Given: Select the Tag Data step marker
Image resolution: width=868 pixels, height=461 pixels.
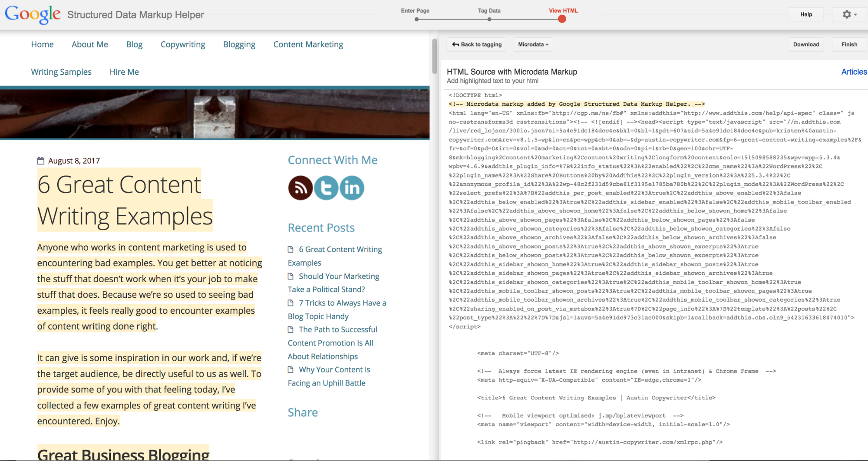Looking at the screenshot, I should [x=489, y=19].
